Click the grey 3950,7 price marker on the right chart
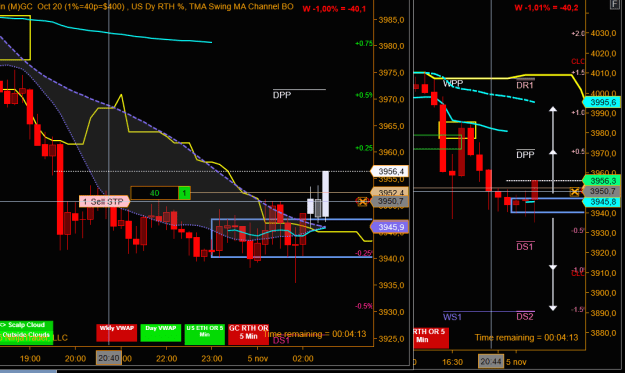Image resolution: width=625 pixels, height=373 pixels. (x=602, y=191)
